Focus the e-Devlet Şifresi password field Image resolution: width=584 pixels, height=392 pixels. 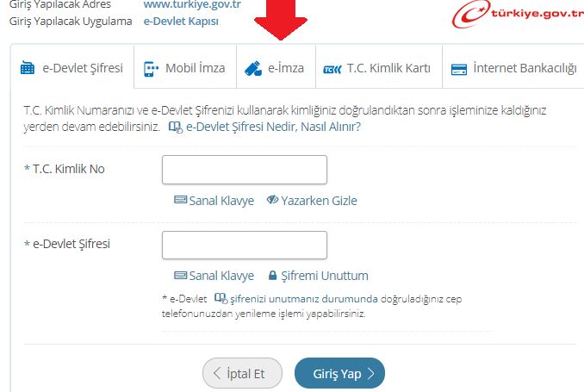tap(245, 246)
